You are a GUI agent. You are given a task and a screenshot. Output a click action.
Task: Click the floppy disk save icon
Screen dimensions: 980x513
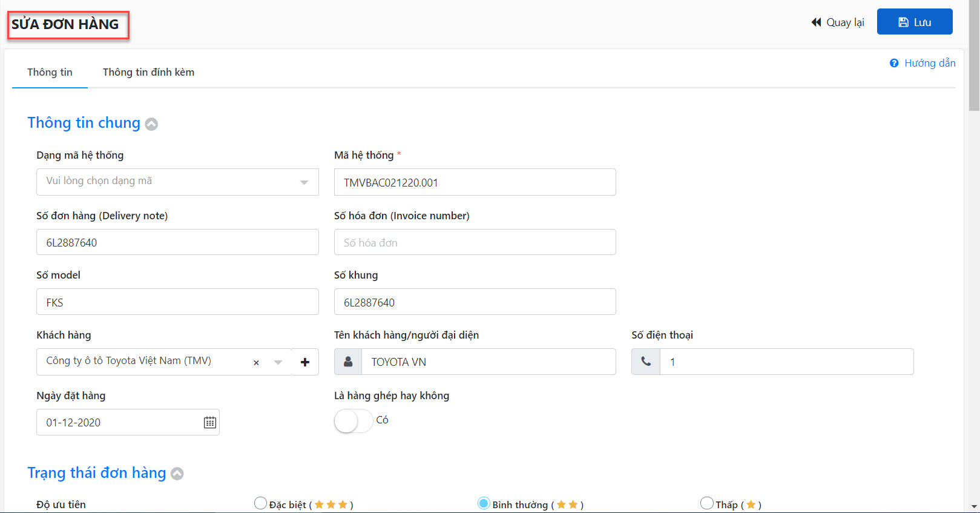[903, 22]
